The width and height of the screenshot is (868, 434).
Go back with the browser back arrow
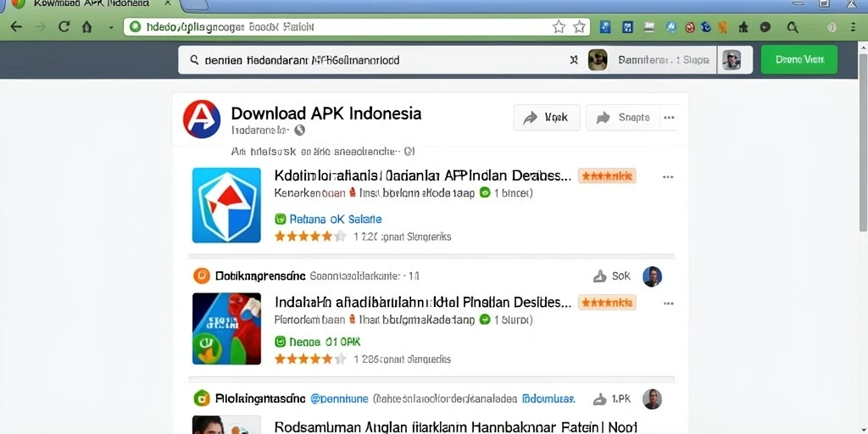(16, 26)
